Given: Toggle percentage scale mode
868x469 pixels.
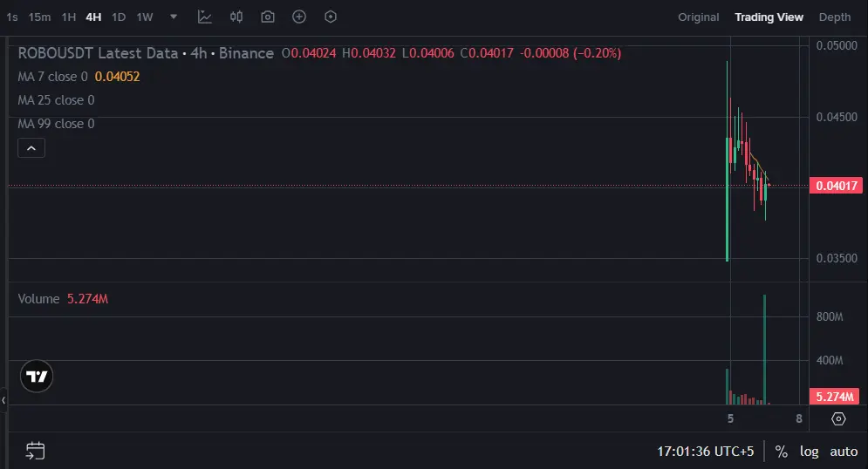Looking at the screenshot, I should pyautogui.click(x=781, y=452).
